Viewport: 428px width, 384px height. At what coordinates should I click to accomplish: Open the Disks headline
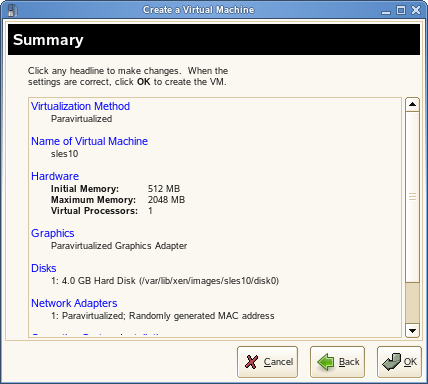click(x=44, y=268)
